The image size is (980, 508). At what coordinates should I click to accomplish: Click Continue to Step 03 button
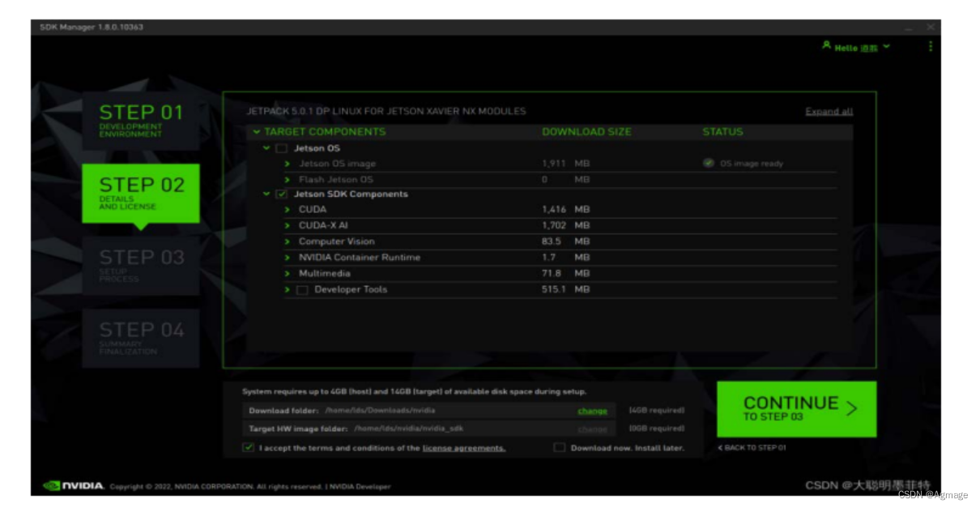pos(796,409)
